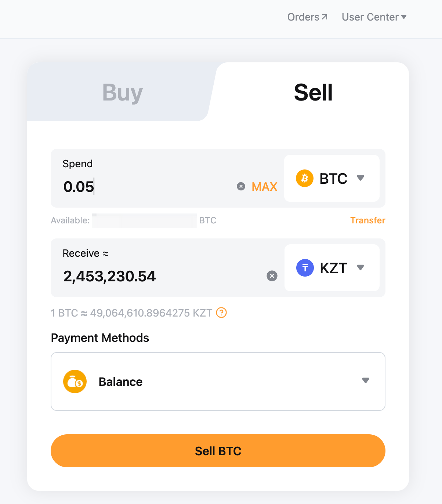442x504 pixels.
Task: Clear the Spend amount with x icon
Action: pos(241,187)
